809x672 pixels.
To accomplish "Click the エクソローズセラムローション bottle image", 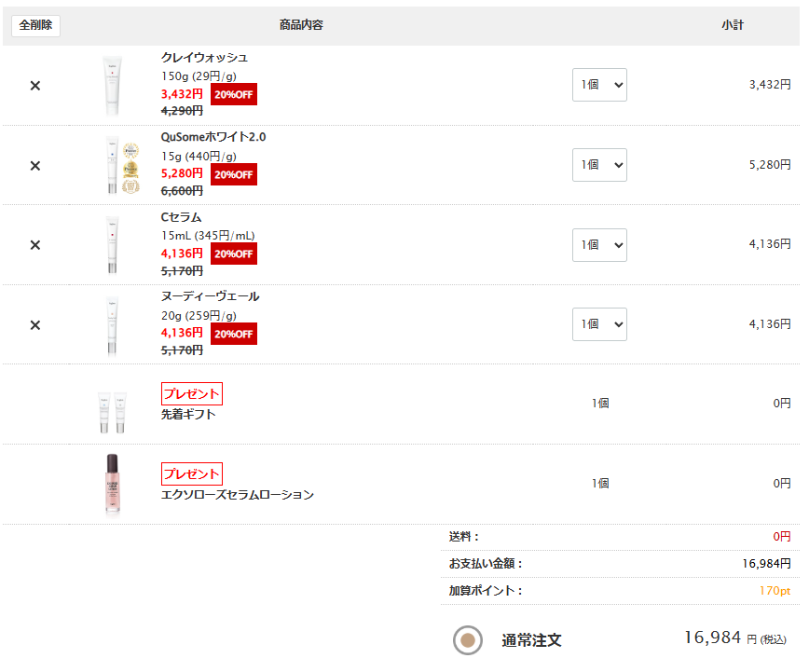I will pyautogui.click(x=113, y=484).
